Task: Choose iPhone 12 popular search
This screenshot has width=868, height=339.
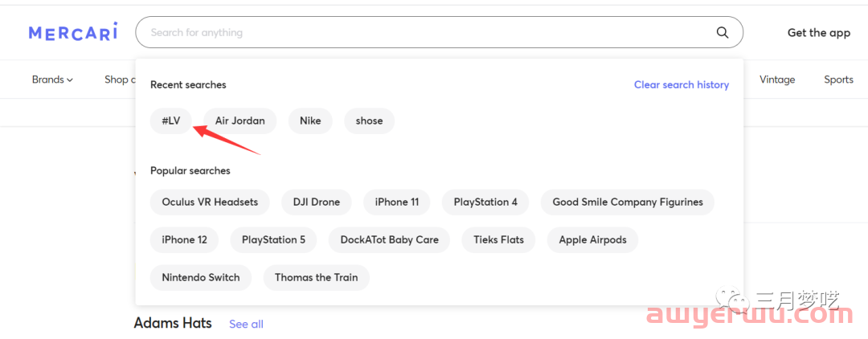Action: (184, 239)
